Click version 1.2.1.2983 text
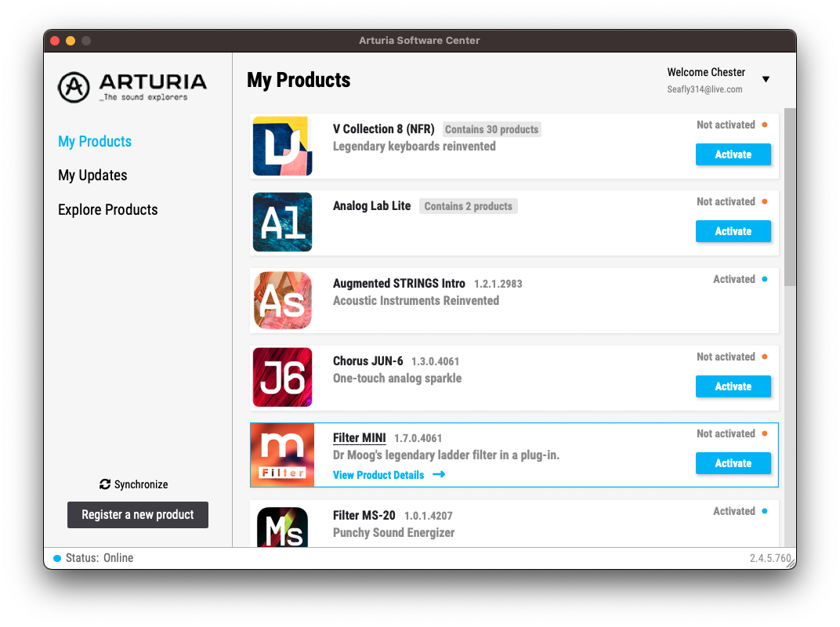The width and height of the screenshot is (840, 627). [498, 284]
